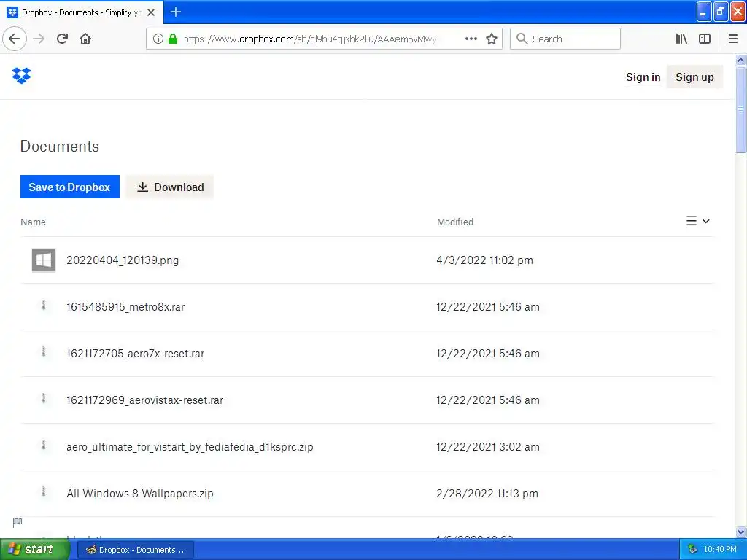Screen dimensions: 747x560
Task: Click the system tray icon near the clock
Action: click(x=692, y=550)
